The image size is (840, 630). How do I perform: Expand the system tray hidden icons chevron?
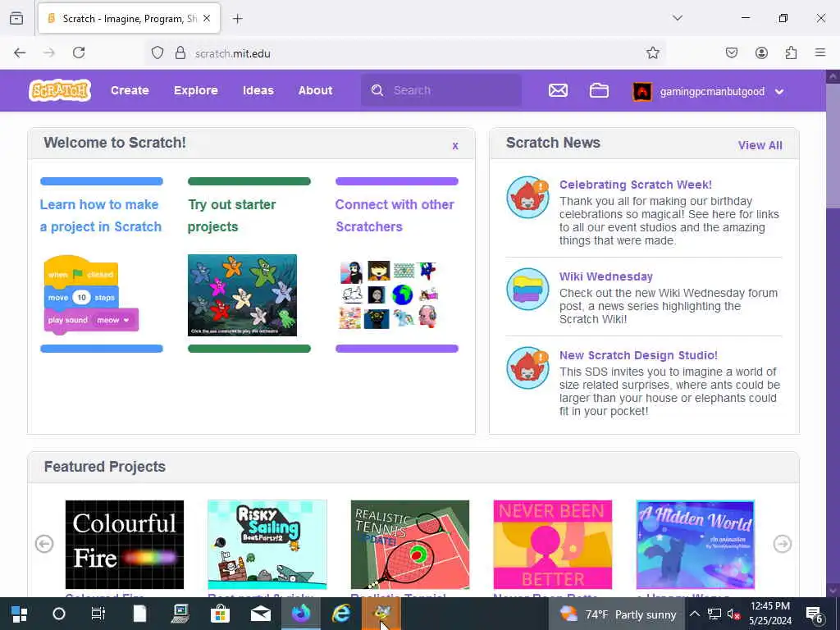pos(694,614)
